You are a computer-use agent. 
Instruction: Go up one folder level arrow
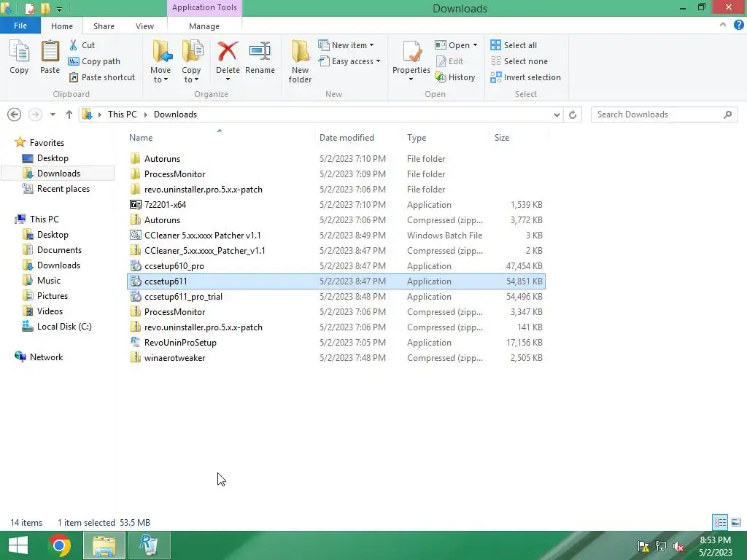point(69,114)
